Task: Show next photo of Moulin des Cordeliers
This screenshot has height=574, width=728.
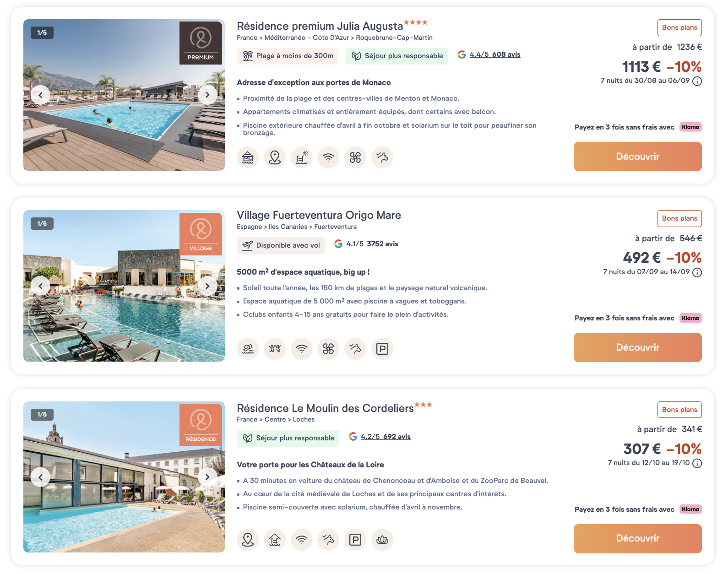Action: (x=207, y=477)
